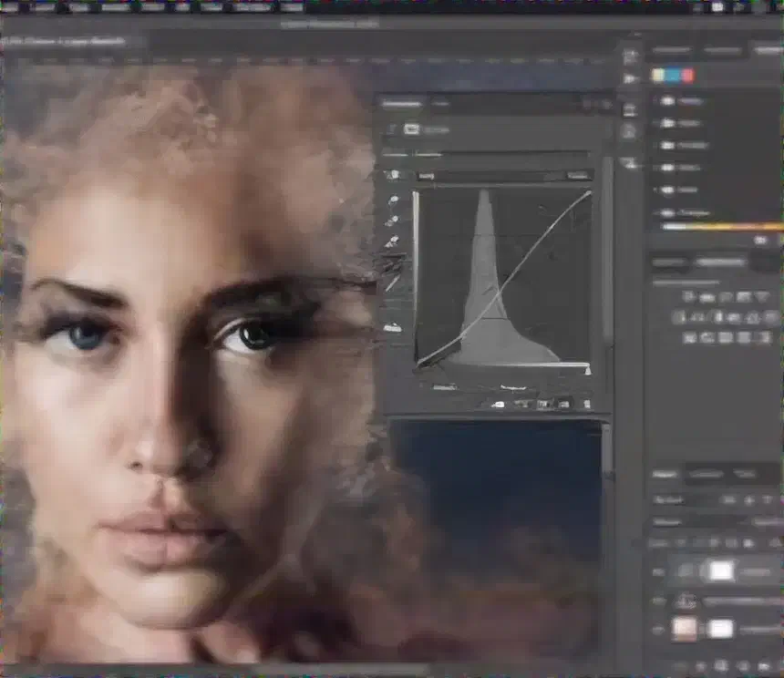Click the white layer mask thumbnail on top layer
The width and height of the screenshot is (784, 678).
pos(721,571)
